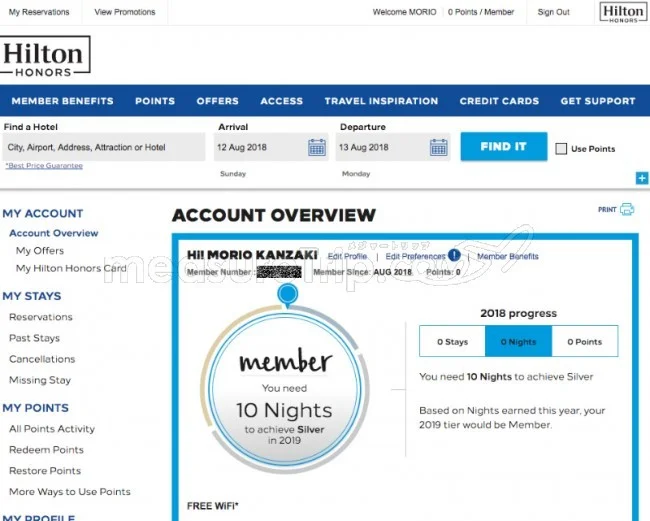Select the 0 Stays progress tab
The image size is (650, 521).
[452, 342]
